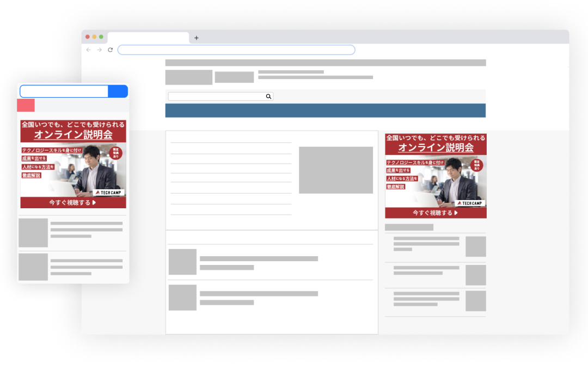The image size is (588, 368).
Task: Open the first article thumbnail in the mobile list
Action: 33,233
